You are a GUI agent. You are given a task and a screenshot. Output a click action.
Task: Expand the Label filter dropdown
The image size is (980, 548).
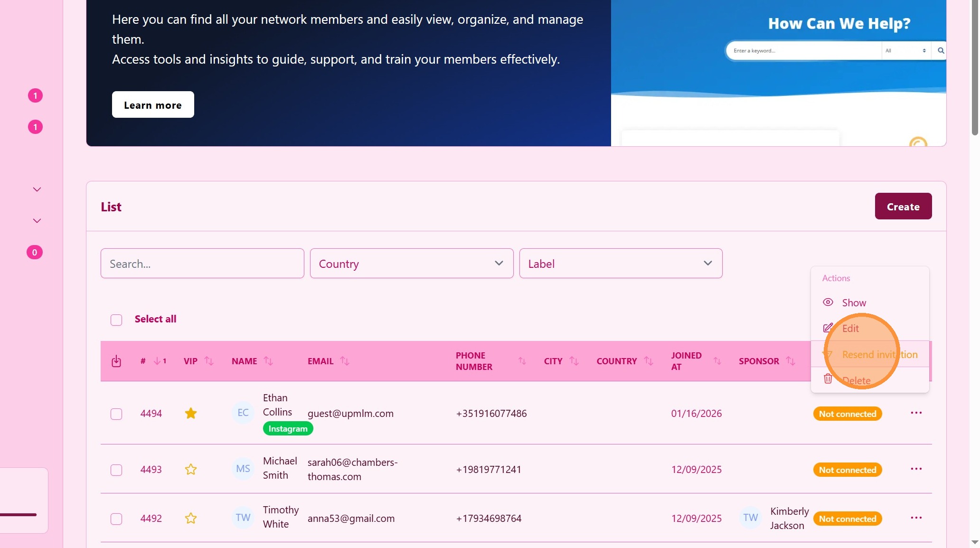tap(621, 264)
